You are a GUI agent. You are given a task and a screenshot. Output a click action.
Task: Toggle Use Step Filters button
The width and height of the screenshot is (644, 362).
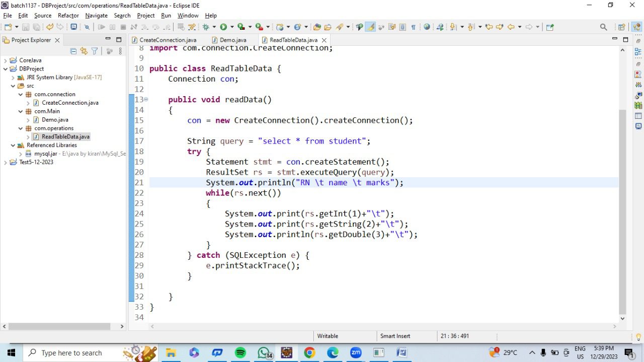coord(192,27)
